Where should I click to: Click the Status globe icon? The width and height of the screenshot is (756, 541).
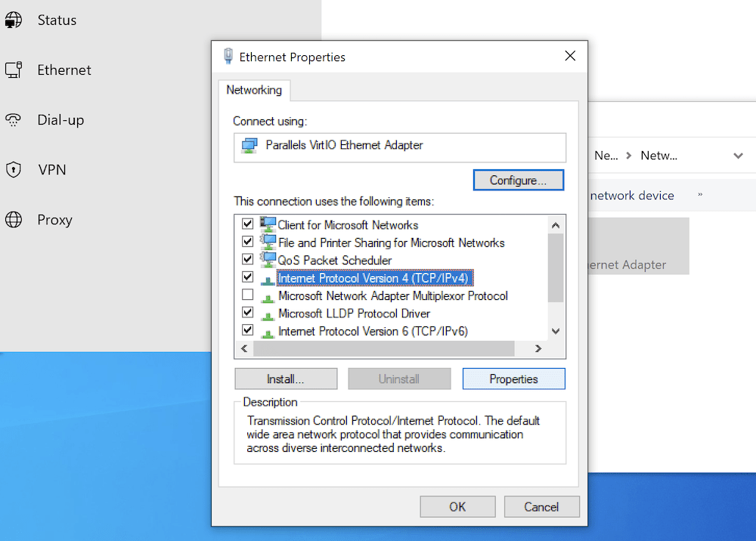click(13, 19)
